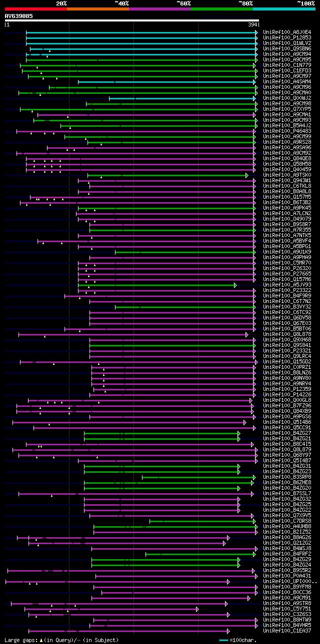Image resolution: width=320 pixels, height=644 pixels.
Task: Select the UniRef100_Q9S841 hit label
Action: point(286,345)
